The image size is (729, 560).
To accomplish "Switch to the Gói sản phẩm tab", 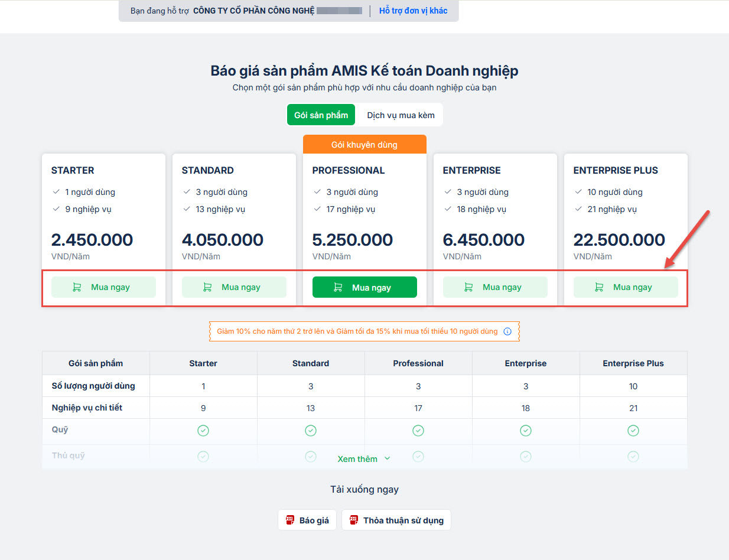I will tap(321, 115).
